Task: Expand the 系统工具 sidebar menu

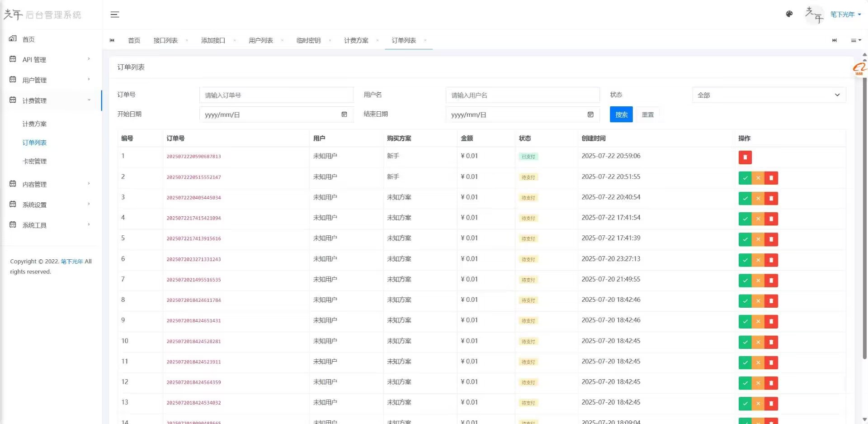Action: click(x=51, y=224)
